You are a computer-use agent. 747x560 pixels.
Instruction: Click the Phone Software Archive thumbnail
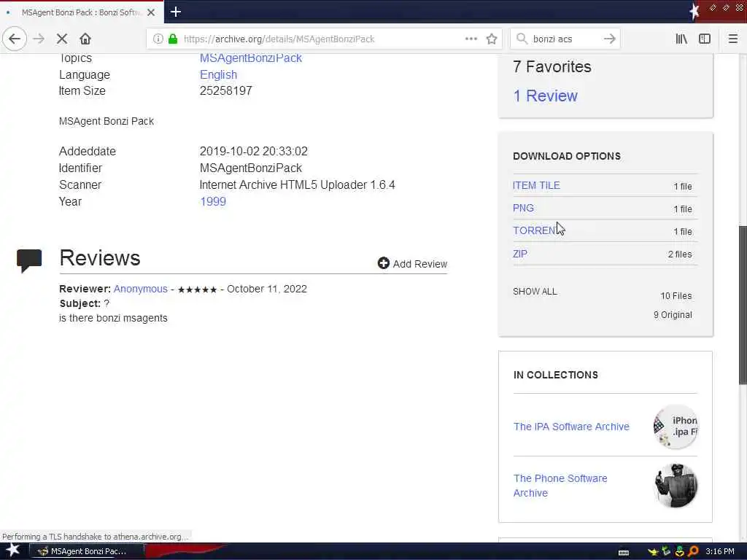[676, 485]
